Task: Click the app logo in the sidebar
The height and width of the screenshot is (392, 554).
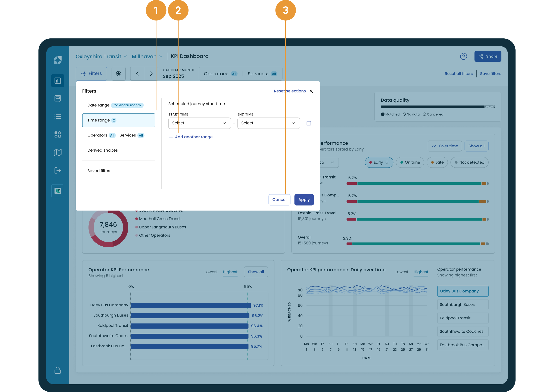Action: click(x=57, y=60)
